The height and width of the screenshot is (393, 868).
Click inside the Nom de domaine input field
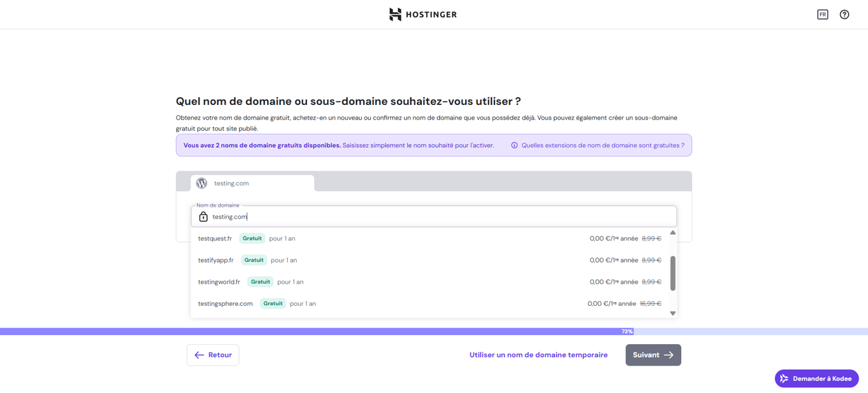[x=381, y=216]
